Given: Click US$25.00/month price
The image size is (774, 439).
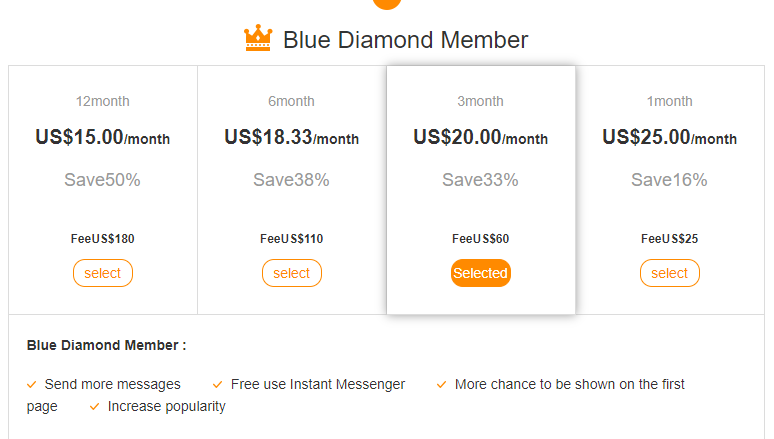Looking at the screenshot, I should [x=670, y=138].
